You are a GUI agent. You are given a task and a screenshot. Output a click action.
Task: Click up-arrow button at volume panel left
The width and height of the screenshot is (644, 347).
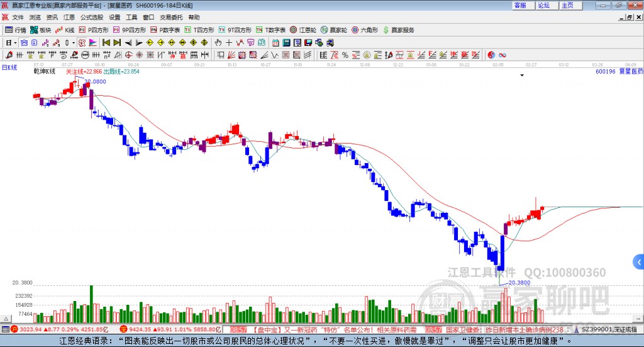[x=6, y=319]
